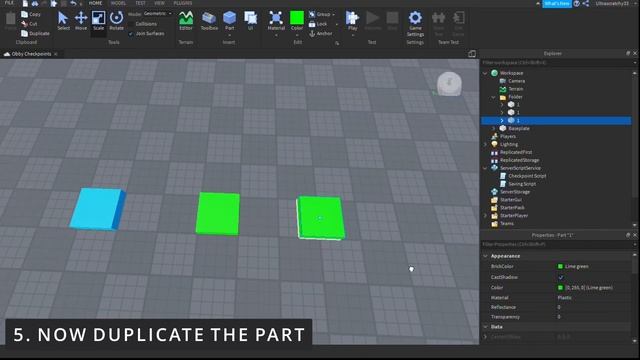Viewport: 640px width, 360px height.
Task: Click the view selector cube in viewport
Action: [449, 84]
